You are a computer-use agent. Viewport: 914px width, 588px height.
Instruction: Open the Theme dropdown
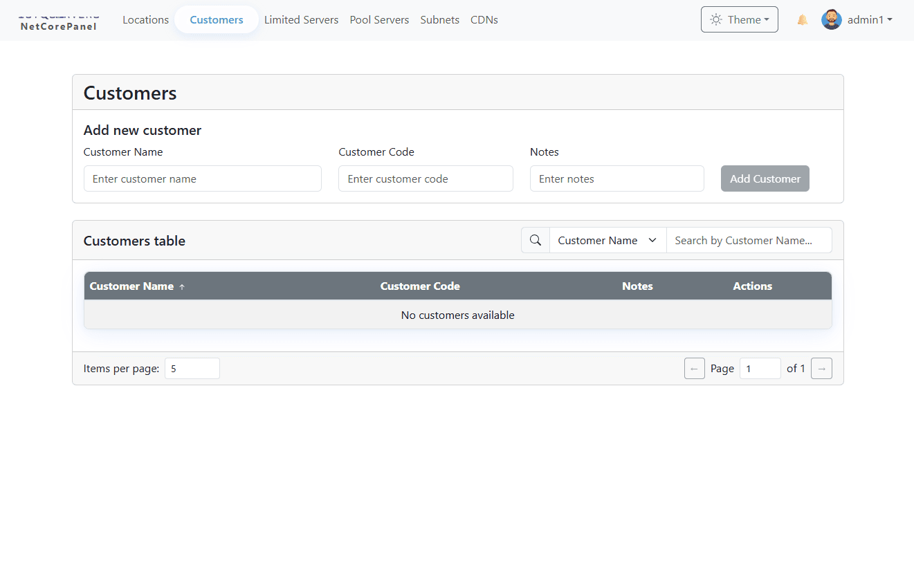point(740,19)
